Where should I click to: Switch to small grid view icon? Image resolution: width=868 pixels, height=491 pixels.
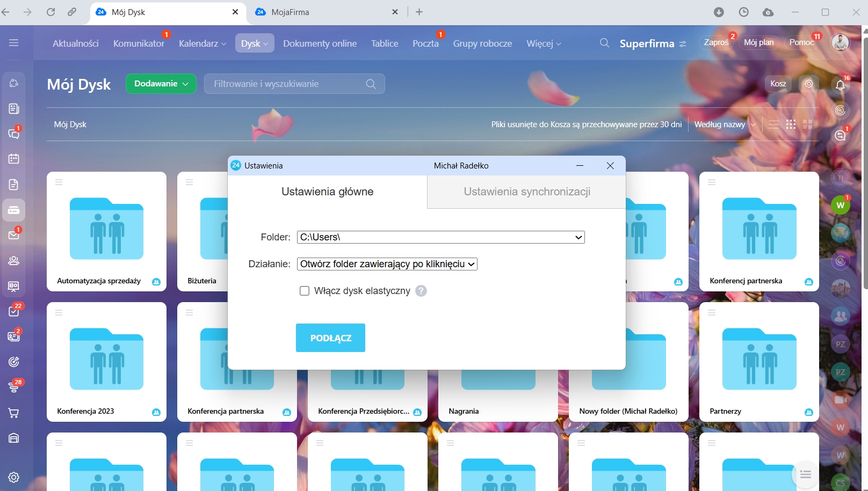click(x=791, y=124)
